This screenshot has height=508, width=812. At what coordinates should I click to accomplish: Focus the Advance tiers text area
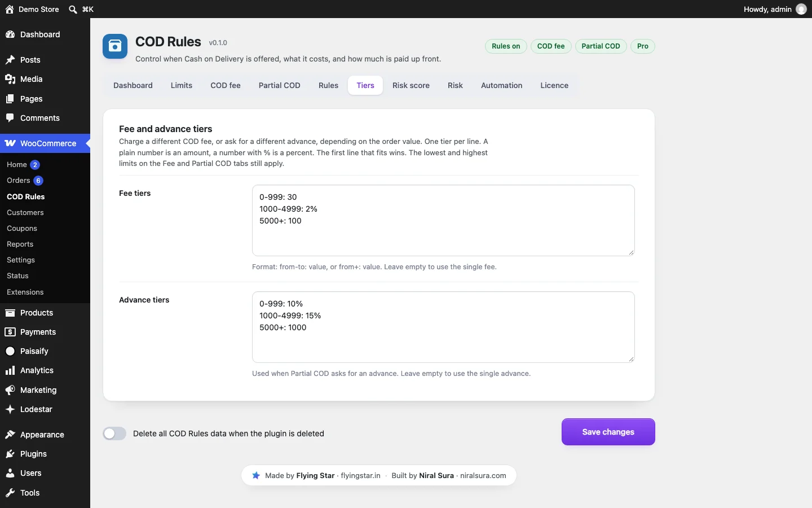click(x=443, y=327)
